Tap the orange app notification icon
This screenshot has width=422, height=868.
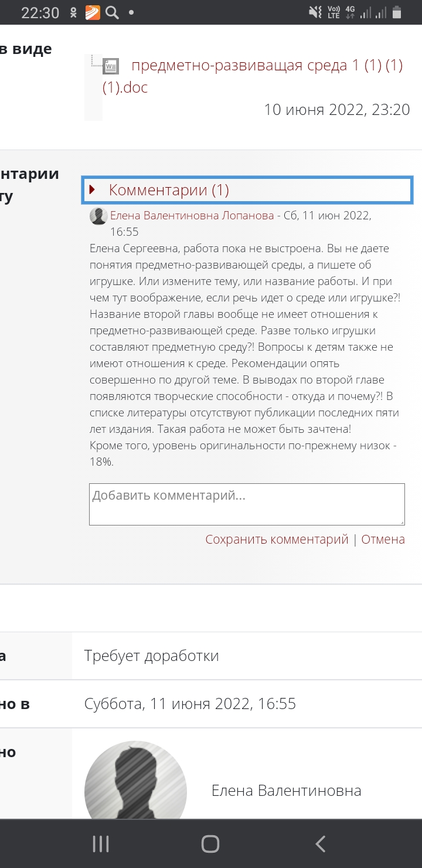(x=93, y=12)
